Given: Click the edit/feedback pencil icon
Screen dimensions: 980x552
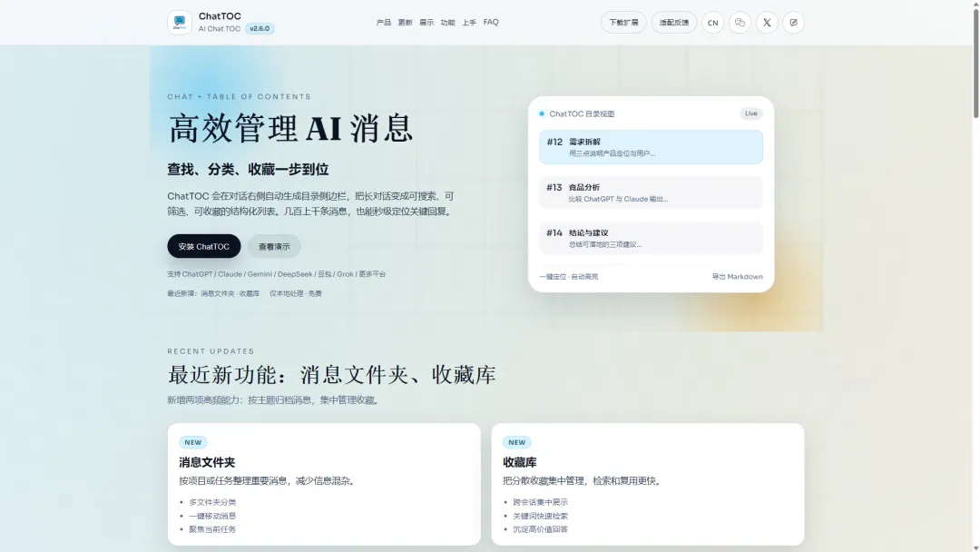Looking at the screenshot, I should (x=794, y=23).
